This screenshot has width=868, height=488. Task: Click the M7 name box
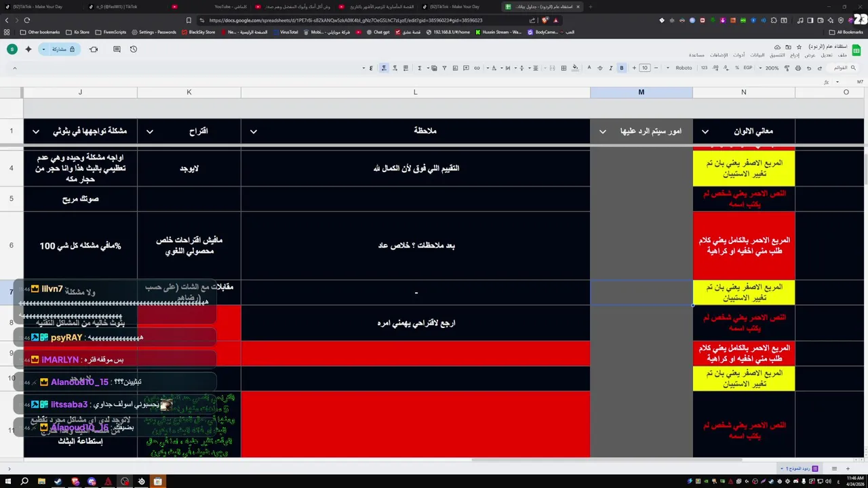coord(860,82)
